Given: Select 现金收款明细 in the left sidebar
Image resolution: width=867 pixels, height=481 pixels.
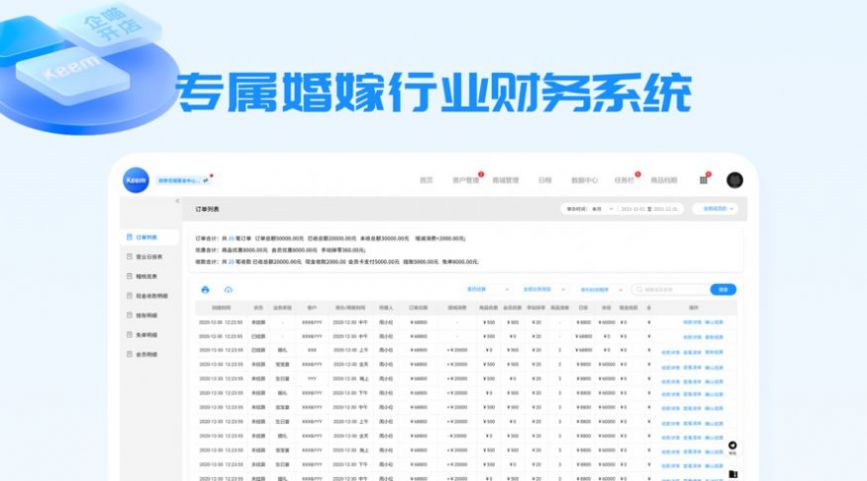Looking at the screenshot, I should [x=150, y=296].
